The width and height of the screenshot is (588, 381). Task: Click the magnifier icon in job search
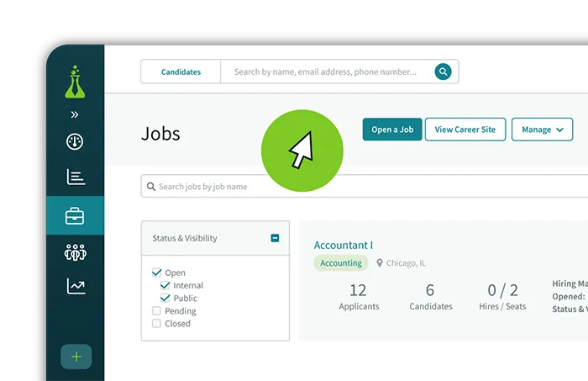point(150,187)
